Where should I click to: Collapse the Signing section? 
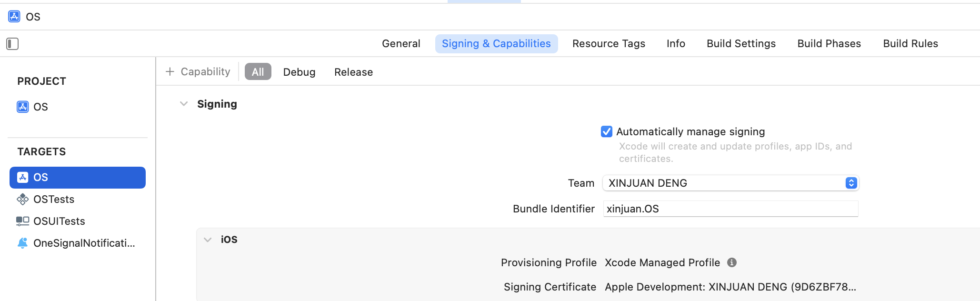(x=184, y=104)
